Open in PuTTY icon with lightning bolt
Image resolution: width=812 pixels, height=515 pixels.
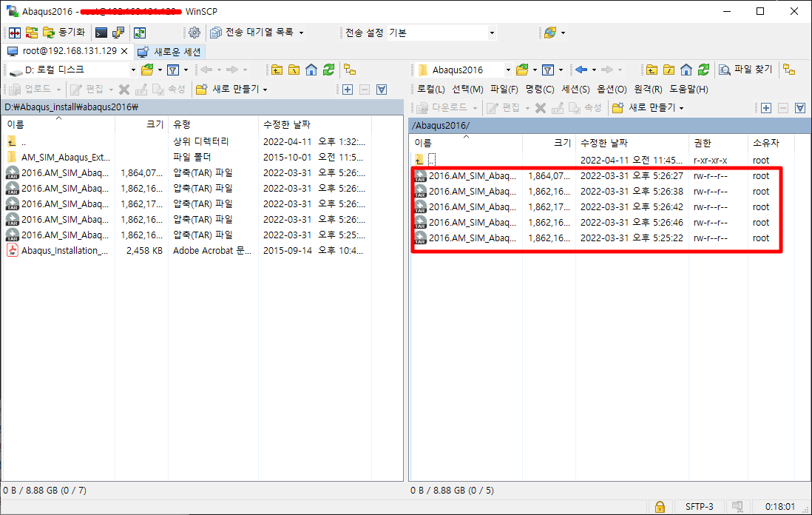coord(118,33)
